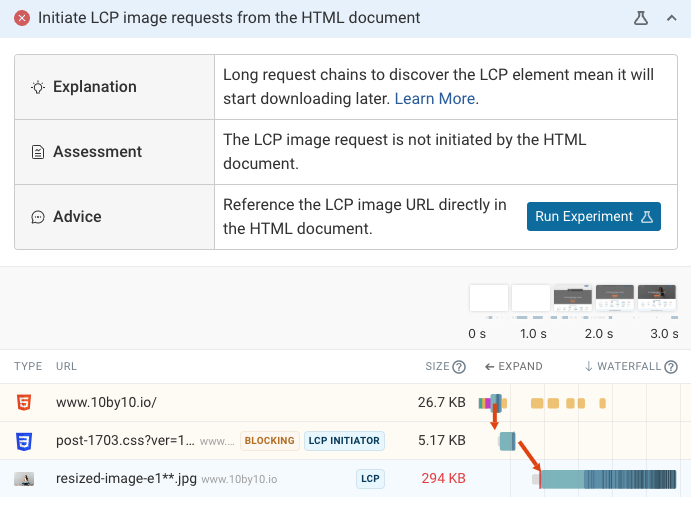
Task: Select the www.10by10.io/ HTML request row
Action: [106, 403]
